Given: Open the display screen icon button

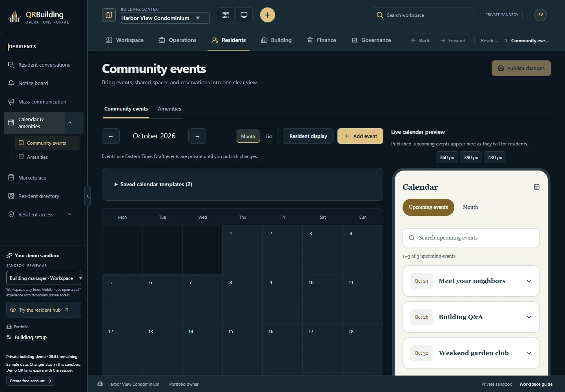Looking at the screenshot, I should [244, 15].
